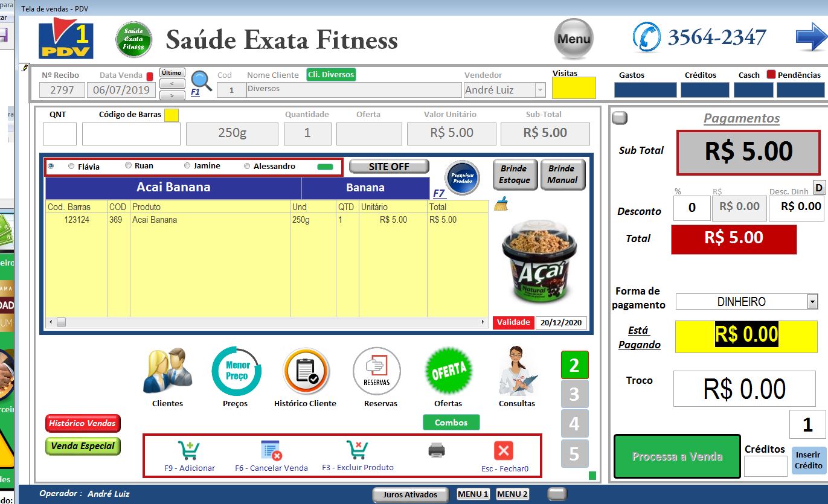Select the Flávia radio button
This screenshot has width=828, height=504.
pyautogui.click(x=72, y=167)
